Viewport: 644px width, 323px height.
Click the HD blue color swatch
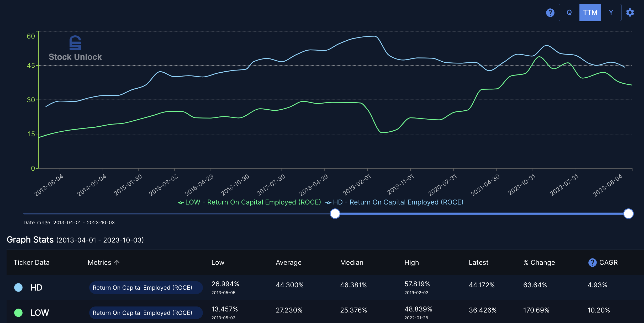pyautogui.click(x=18, y=288)
